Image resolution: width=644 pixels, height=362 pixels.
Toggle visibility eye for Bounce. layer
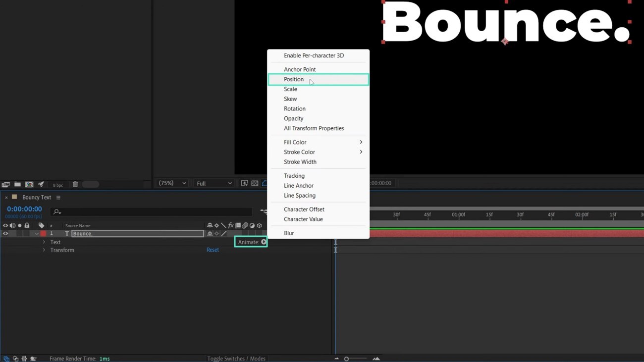5,234
